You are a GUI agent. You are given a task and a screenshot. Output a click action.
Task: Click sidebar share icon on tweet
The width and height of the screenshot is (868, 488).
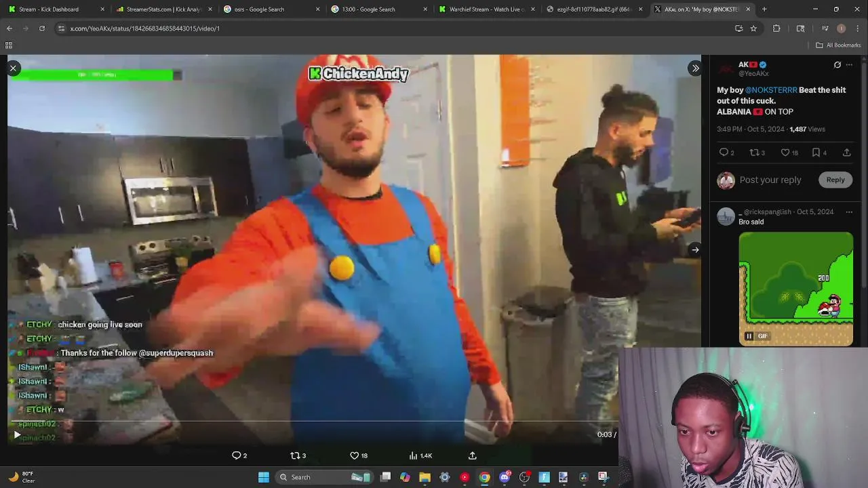[x=846, y=152]
